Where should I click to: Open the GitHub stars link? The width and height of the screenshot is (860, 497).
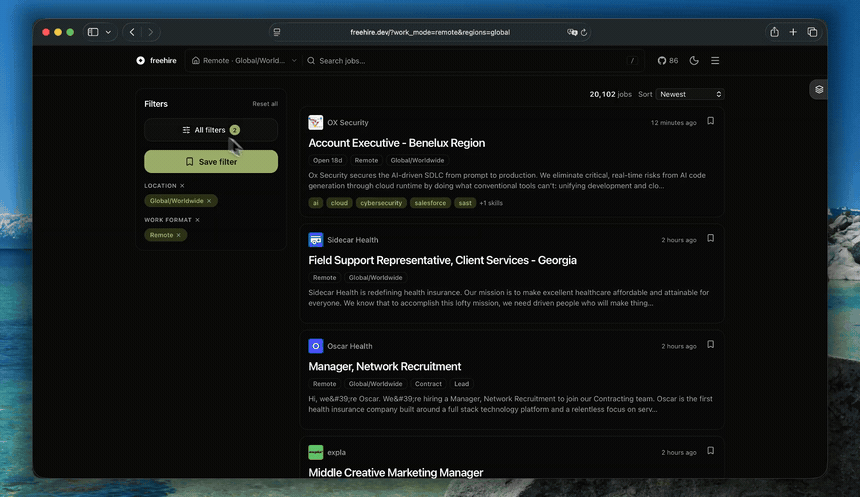click(668, 60)
